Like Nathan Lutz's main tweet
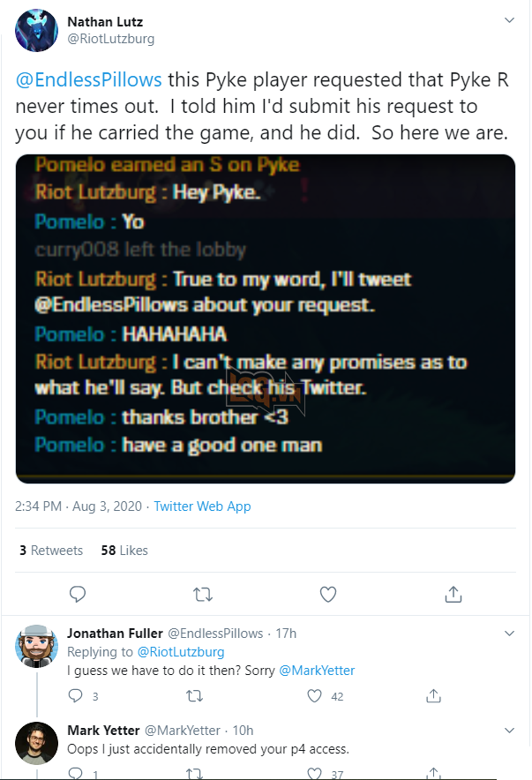532x780 pixels. pos(328,594)
